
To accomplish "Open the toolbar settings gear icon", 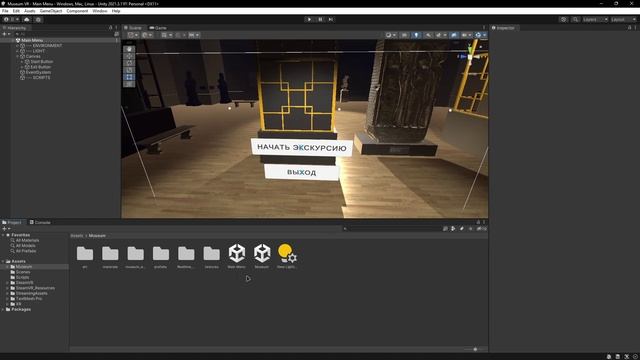I will [38, 19].
